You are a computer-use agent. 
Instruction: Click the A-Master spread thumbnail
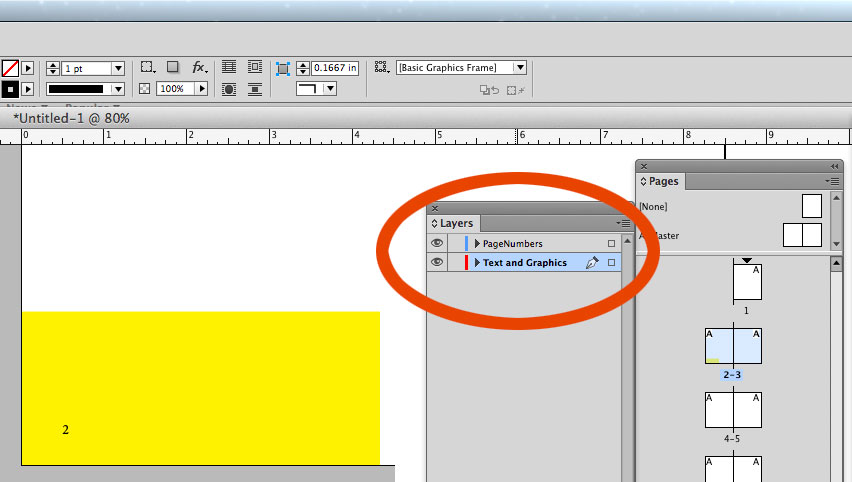pos(802,235)
